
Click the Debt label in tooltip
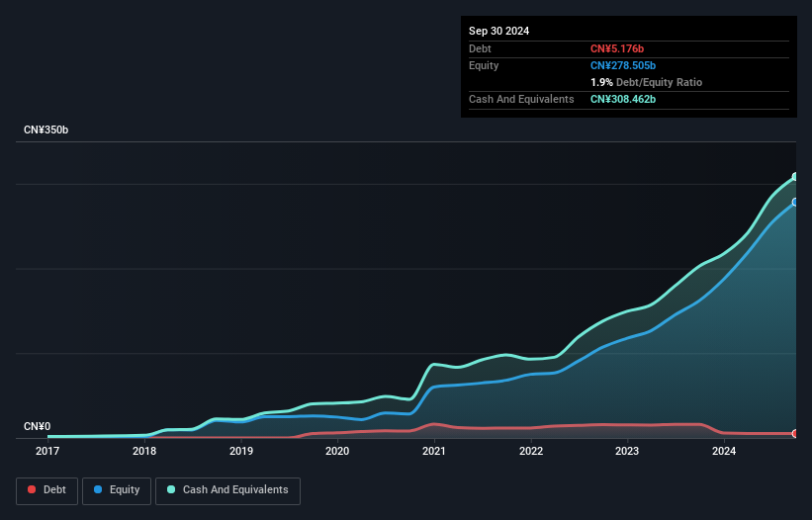coord(480,48)
